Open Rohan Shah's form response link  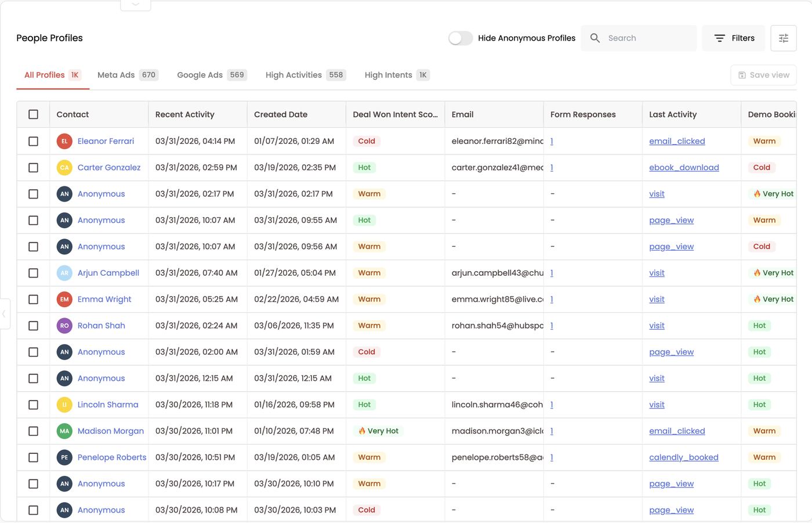pyautogui.click(x=552, y=326)
